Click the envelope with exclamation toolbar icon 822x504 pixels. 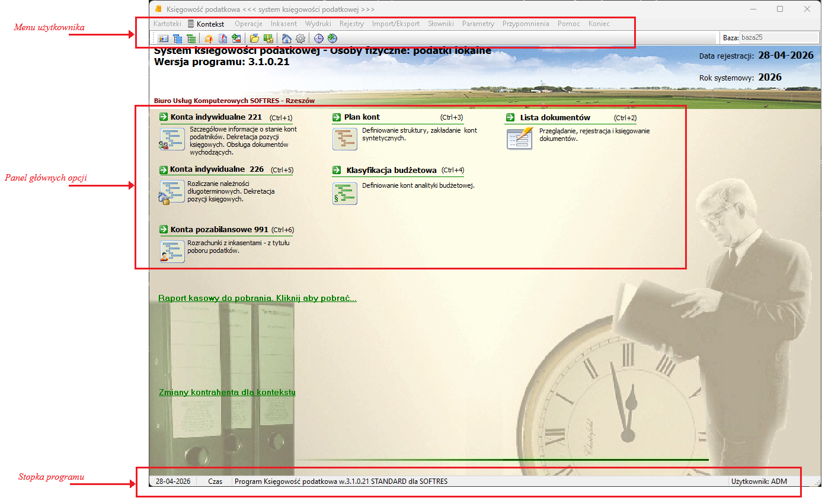tap(209, 38)
